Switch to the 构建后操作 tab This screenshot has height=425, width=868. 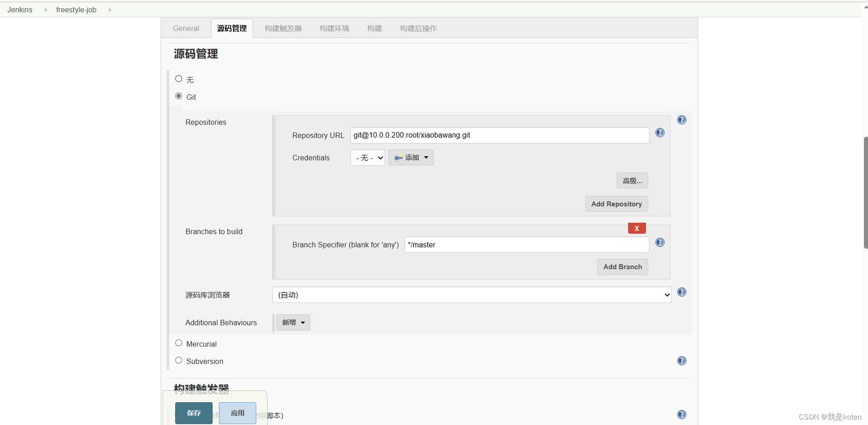coord(418,28)
